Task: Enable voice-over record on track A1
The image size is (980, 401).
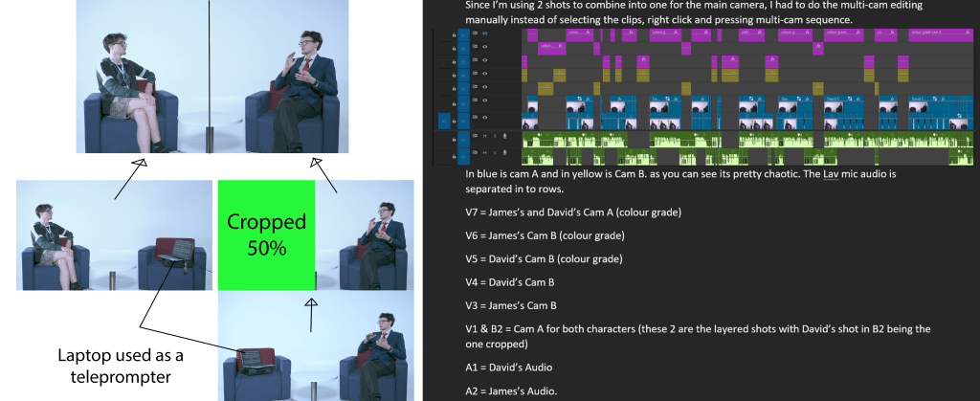Action: tap(504, 136)
